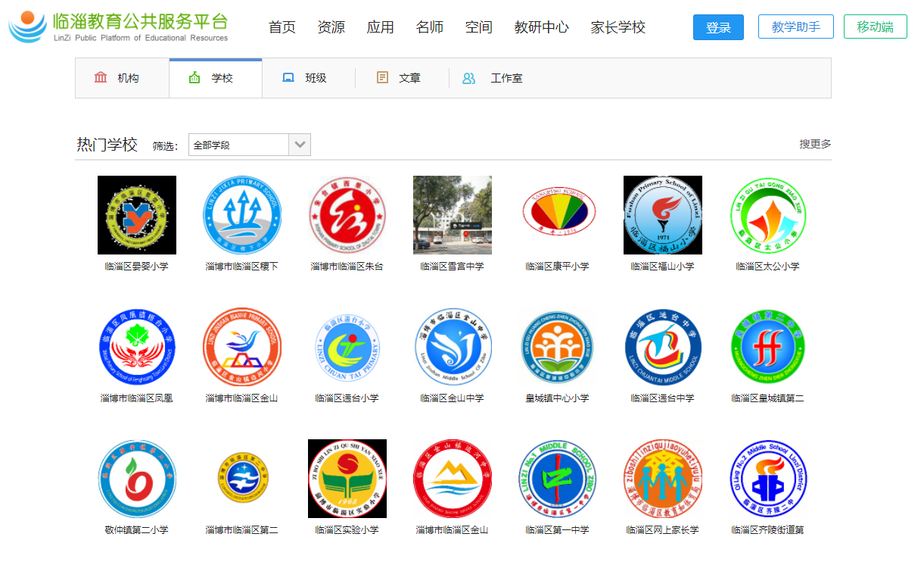
Task: Go to 名师 in the navigation
Action: (x=430, y=27)
